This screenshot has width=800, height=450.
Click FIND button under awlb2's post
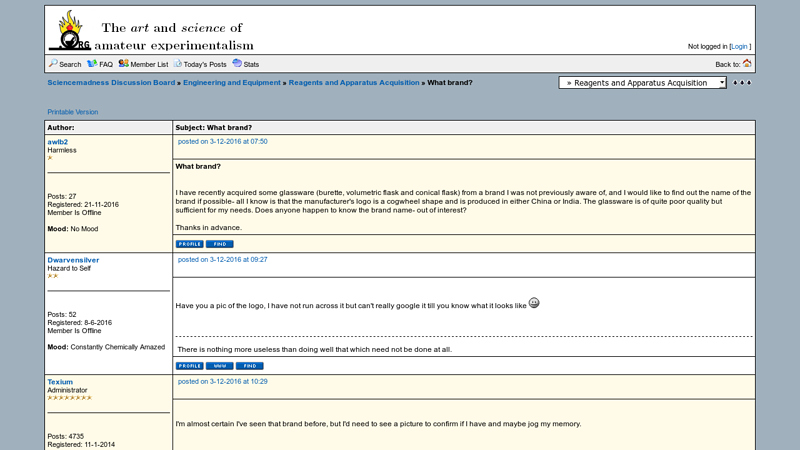(220, 244)
